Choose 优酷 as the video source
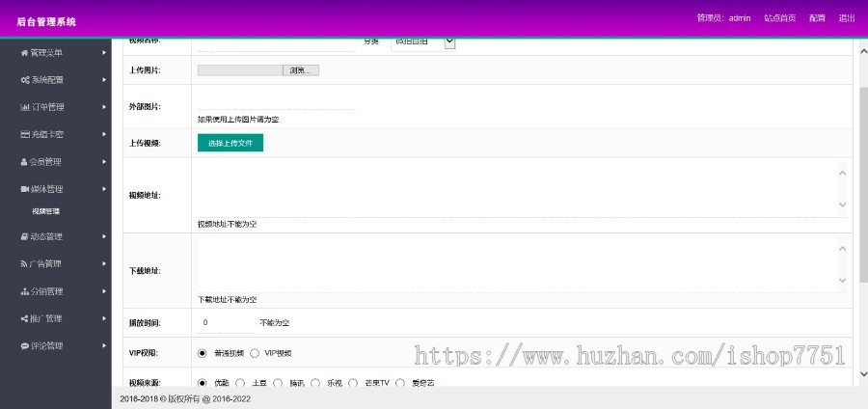868x409 pixels. 203,382
